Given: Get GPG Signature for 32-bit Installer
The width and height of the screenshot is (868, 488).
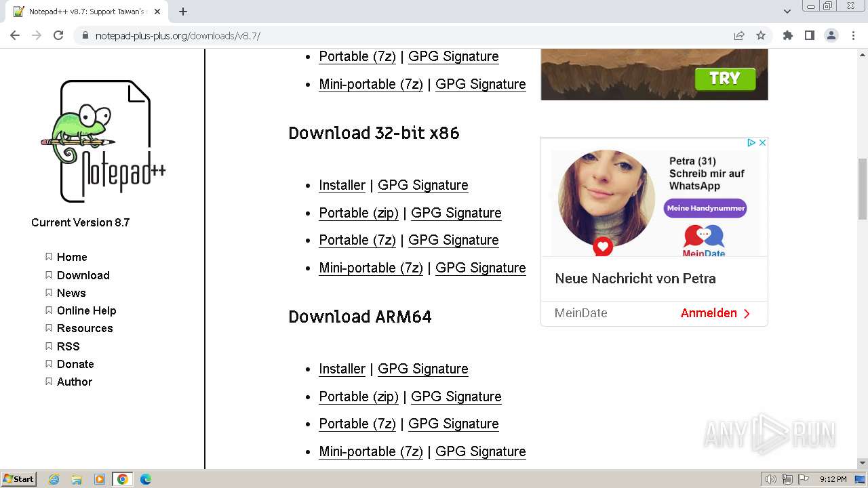Looking at the screenshot, I should click(423, 185).
